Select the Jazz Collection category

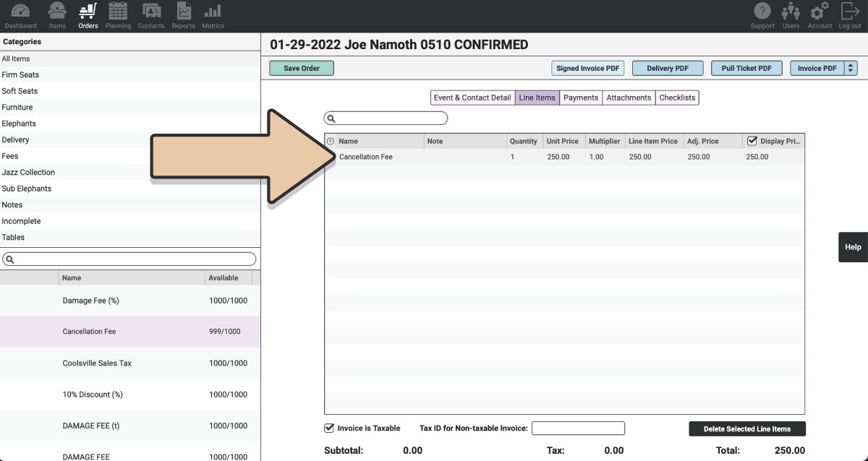[130, 172]
